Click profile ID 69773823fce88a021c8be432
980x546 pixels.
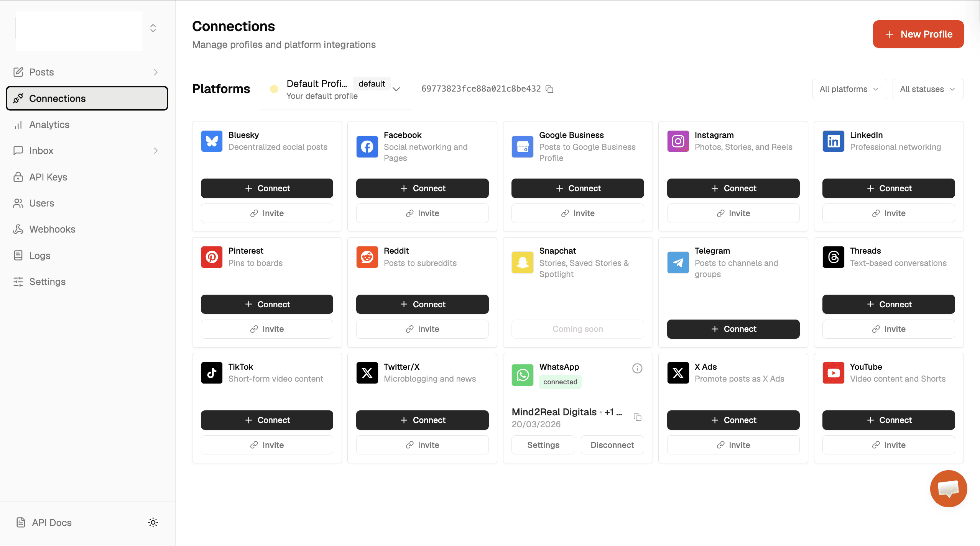pos(481,89)
